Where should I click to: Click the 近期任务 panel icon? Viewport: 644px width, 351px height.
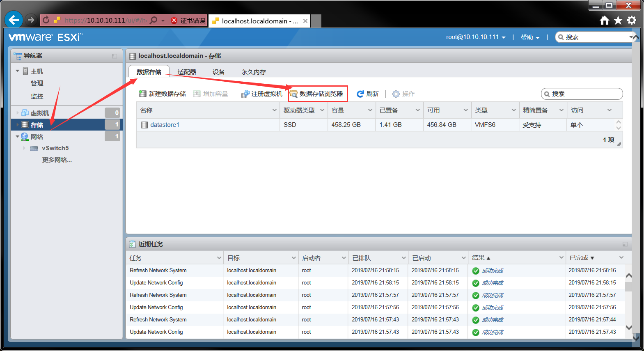point(132,244)
